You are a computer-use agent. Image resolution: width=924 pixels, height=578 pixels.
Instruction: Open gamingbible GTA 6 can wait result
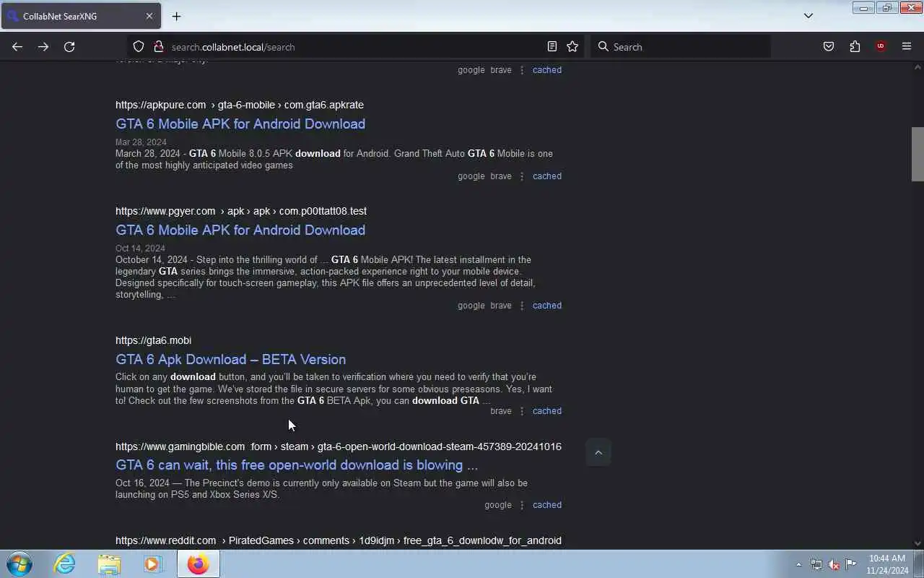[297, 465]
